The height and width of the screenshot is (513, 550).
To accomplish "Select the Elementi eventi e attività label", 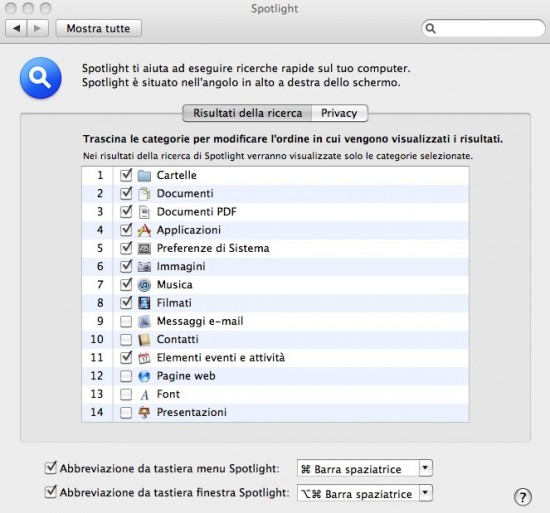I will [x=221, y=358].
